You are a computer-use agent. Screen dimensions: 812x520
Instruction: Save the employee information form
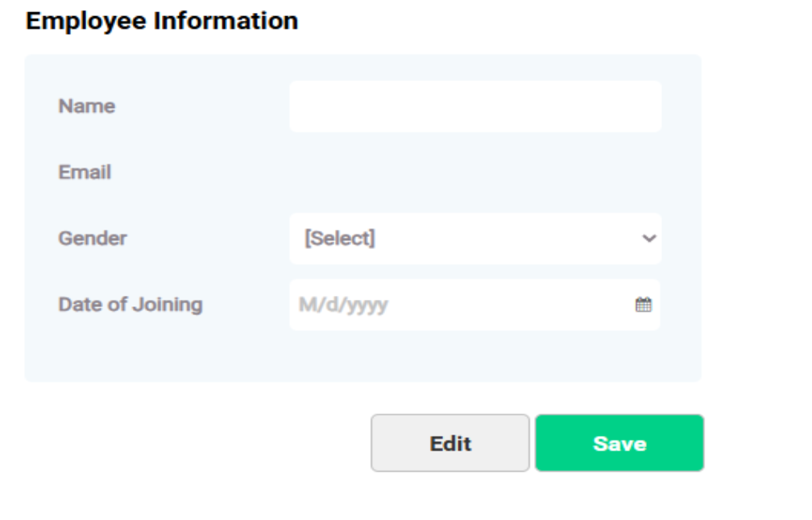tap(619, 443)
